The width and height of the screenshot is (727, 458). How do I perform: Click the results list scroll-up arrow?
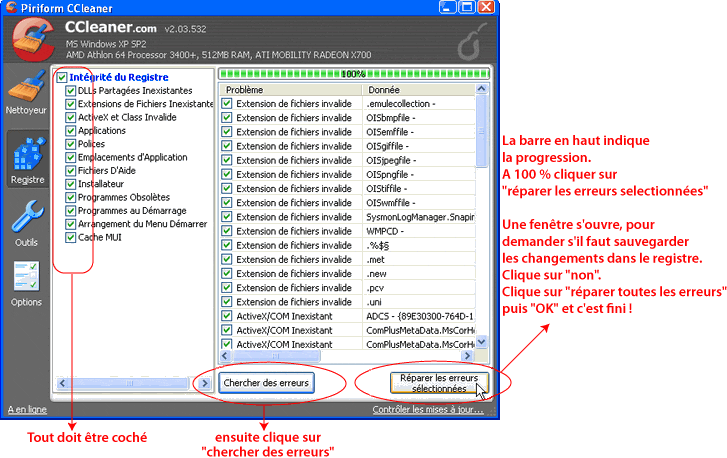point(482,89)
